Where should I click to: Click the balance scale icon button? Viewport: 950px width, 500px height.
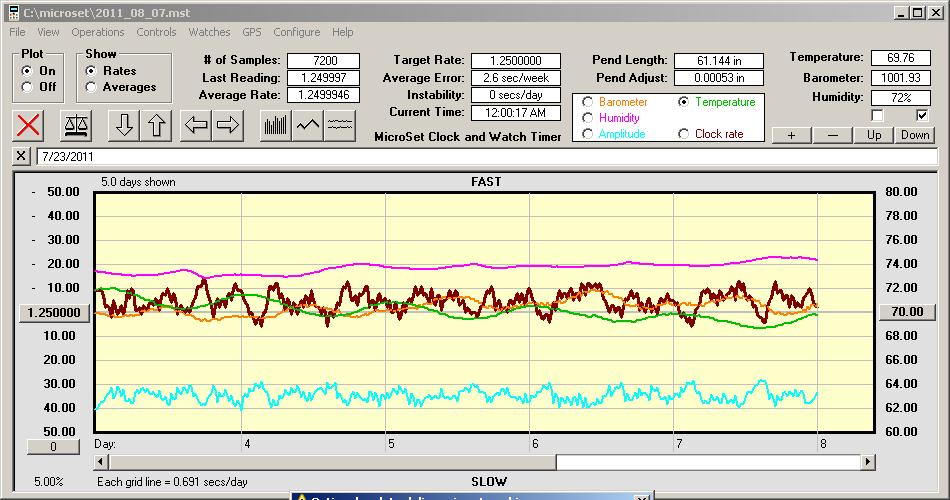tap(76, 125)
